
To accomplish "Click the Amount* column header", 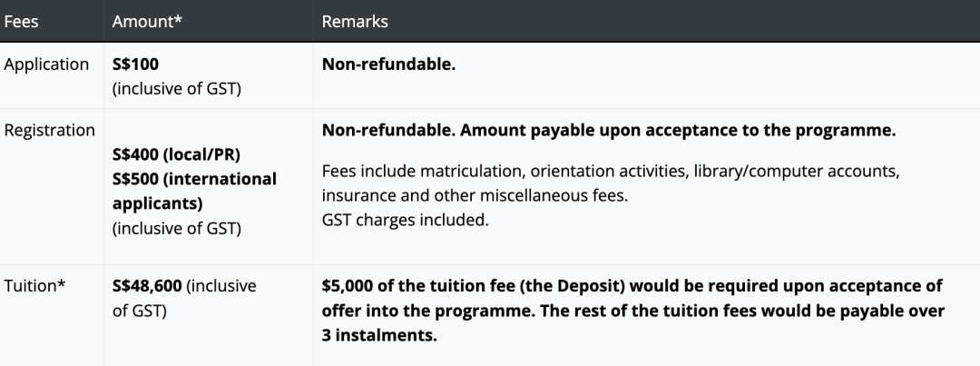I will (x=148, y=22).
